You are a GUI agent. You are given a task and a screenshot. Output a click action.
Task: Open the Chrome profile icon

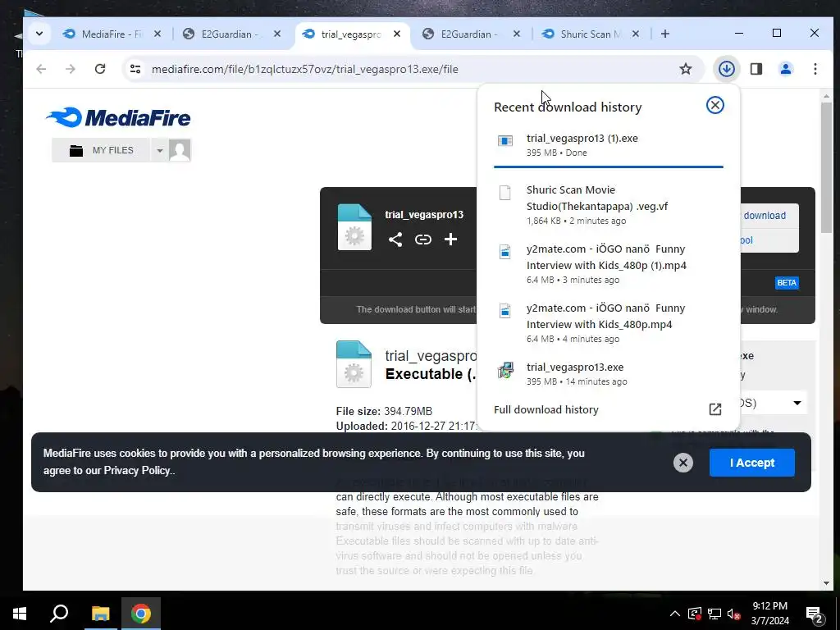(x=785, y=69)
